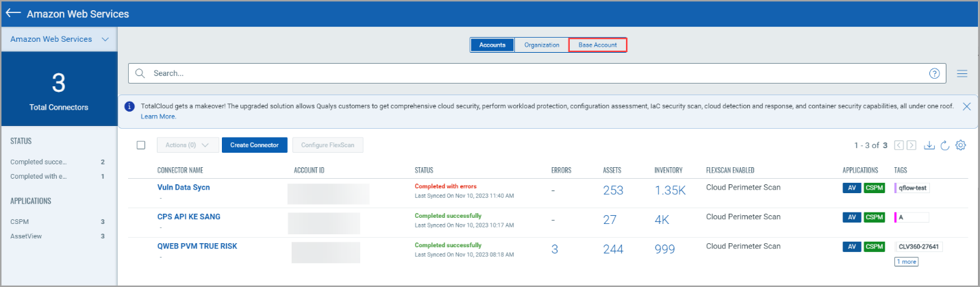The image size is (980, 287).
Task: Focus the Search input field
Action: tap(537, 73)
